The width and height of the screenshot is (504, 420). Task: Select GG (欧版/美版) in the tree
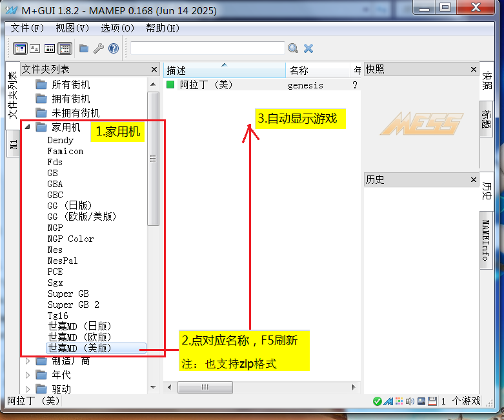coord(82,217)
